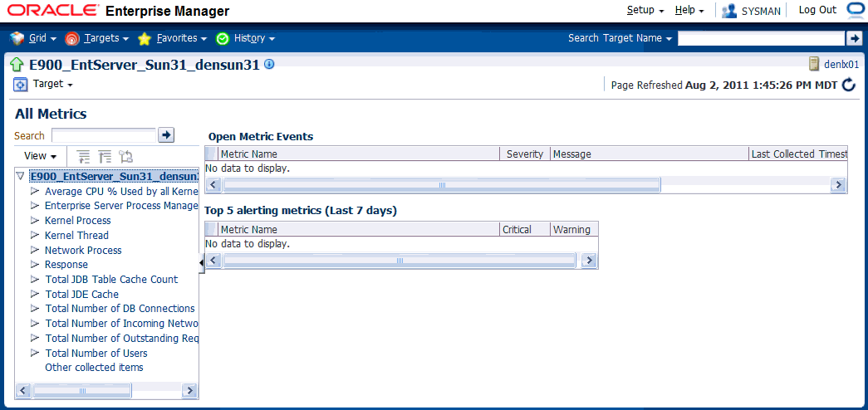Click Open Metric Events scroll left arrow
Viewport: 868px width, 410px height.
coord(213,185)
